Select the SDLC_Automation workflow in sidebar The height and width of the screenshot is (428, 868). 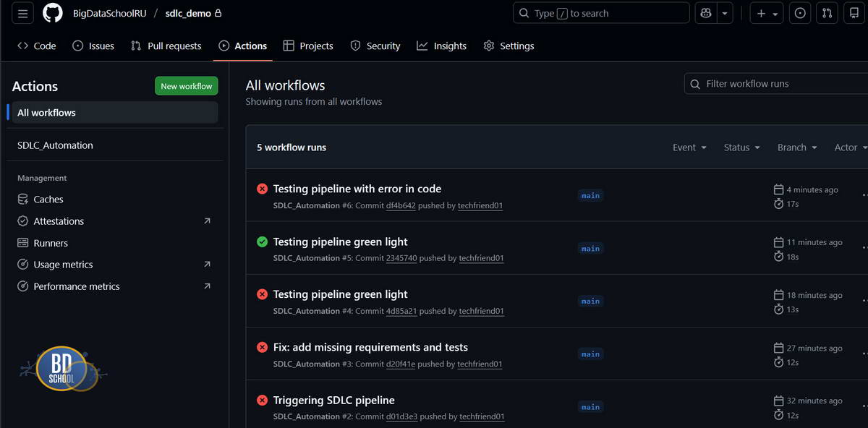coord(55,145)
